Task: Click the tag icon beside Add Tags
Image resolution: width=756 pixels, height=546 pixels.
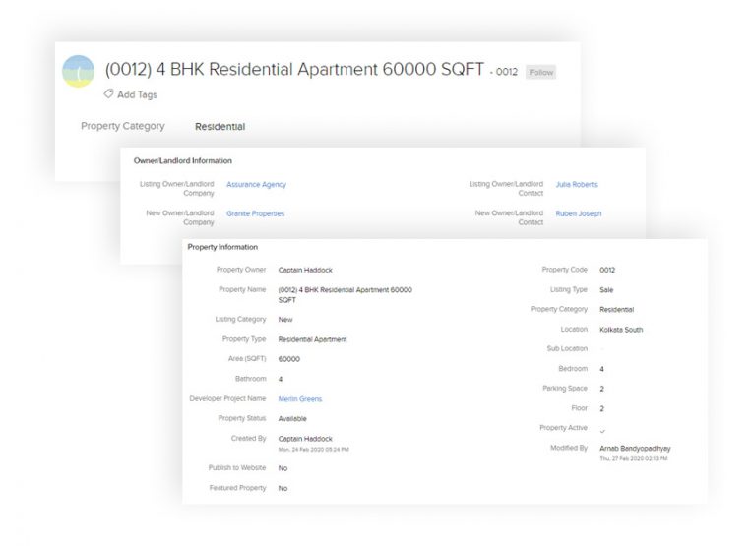Action: click(108, 94)
